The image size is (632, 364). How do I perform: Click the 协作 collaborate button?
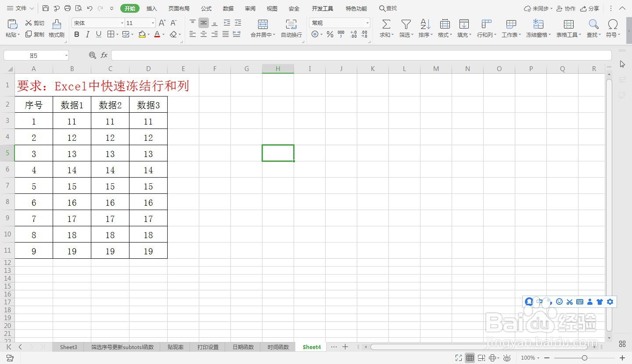(566, 8)
